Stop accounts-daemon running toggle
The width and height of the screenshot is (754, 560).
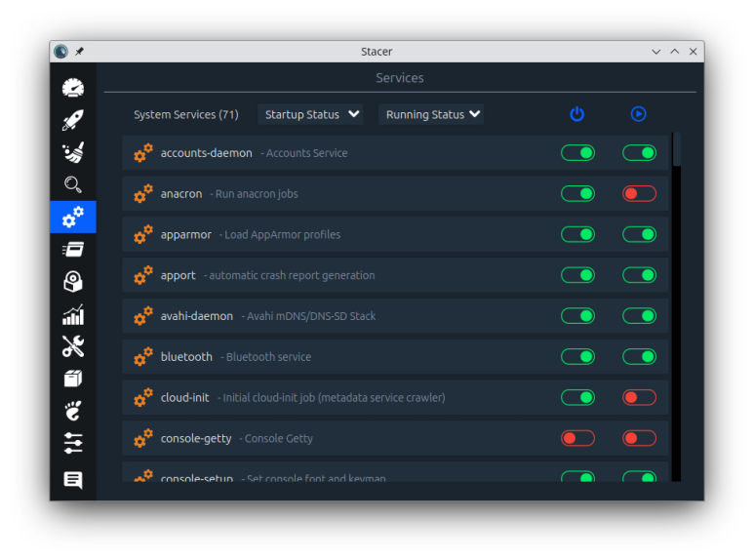tap(639, 153)
